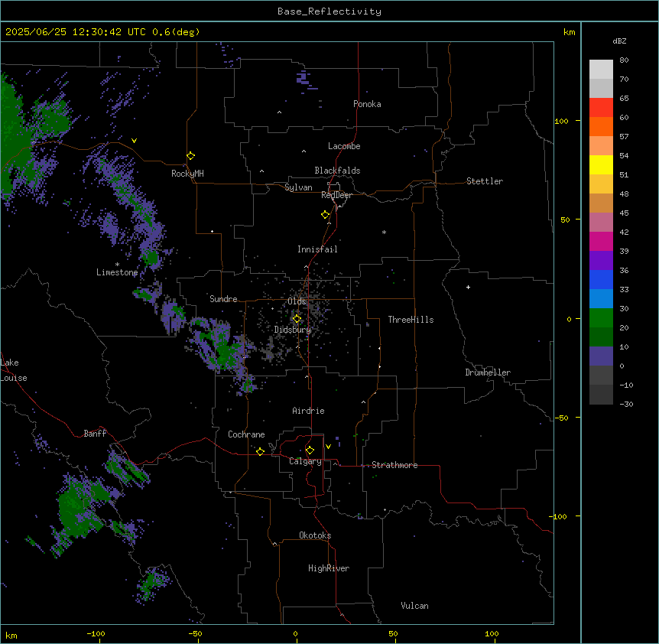Click the HighRiver label

click(329, 568)
